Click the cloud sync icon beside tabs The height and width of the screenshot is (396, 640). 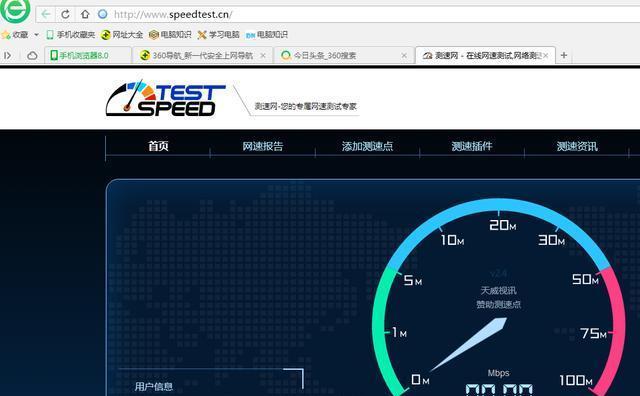[32, 55]
